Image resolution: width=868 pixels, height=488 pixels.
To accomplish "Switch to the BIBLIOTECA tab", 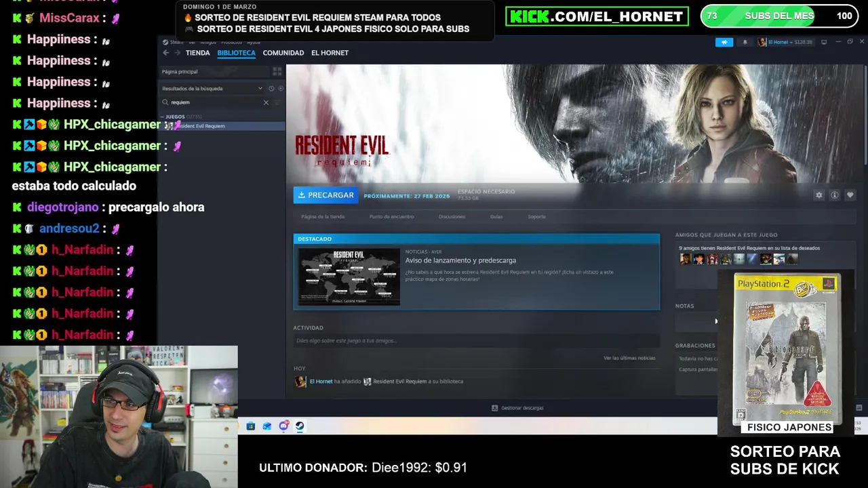I will coord(236,53).
